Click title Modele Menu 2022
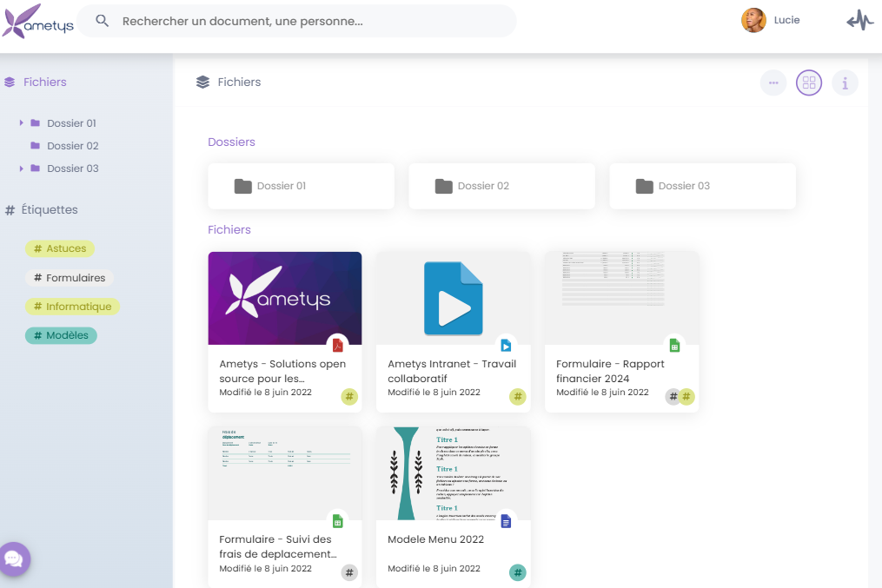Screen dimensions: 882x588 point(436,539)
